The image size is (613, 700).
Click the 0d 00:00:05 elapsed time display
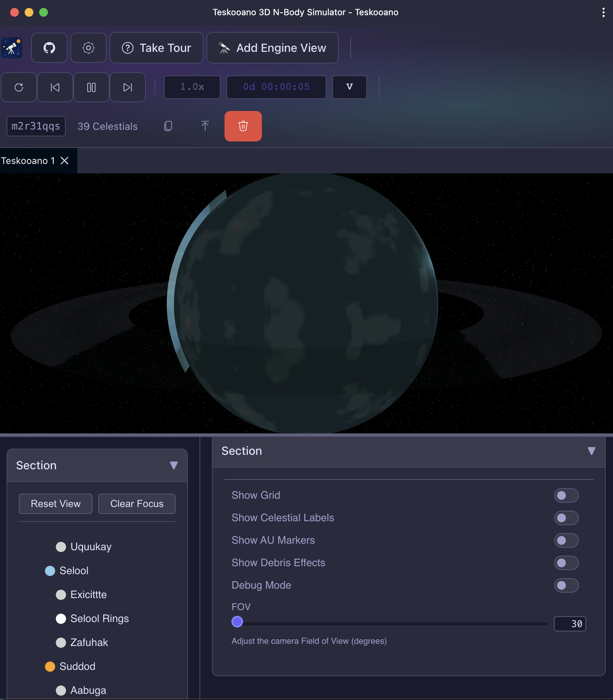click(x=276, y=87)
